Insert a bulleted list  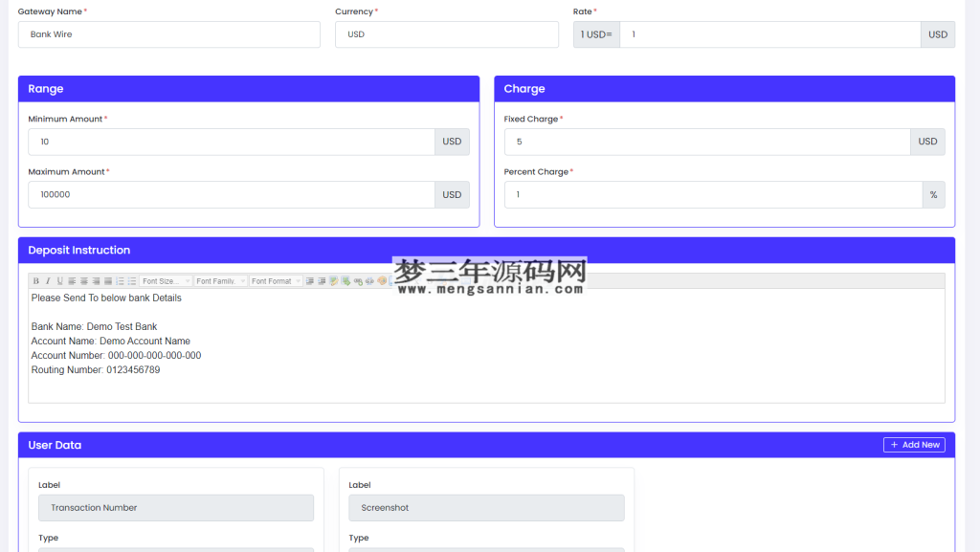point(130,280)
